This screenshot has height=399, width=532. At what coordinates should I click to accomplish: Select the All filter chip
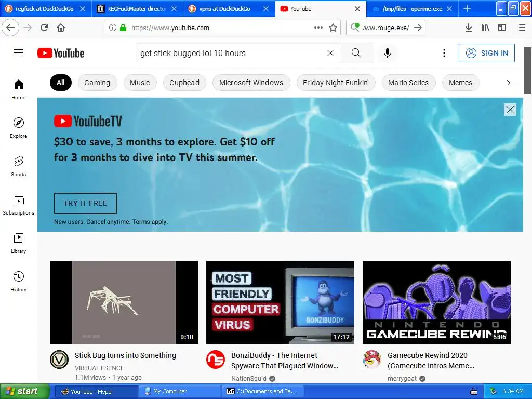(x=61, y=83)
